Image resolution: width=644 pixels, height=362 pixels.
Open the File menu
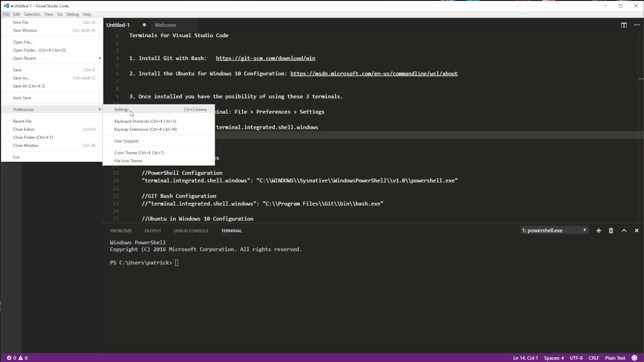pos(6,15)
